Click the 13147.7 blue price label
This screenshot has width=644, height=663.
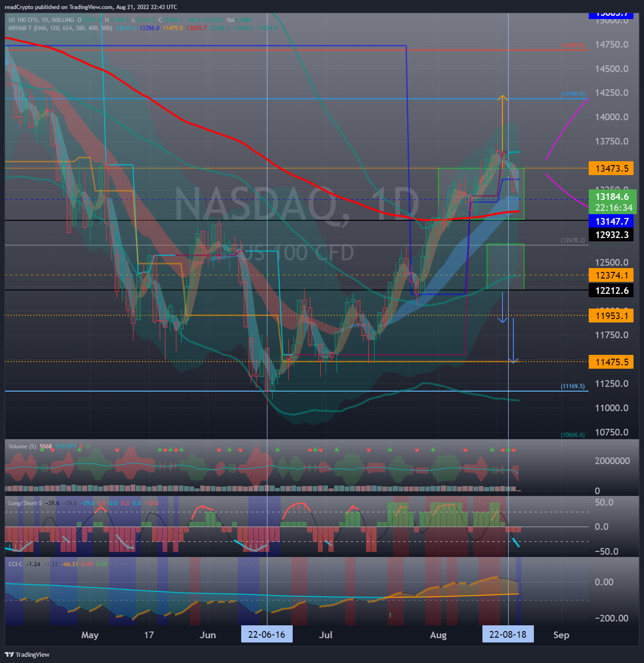611,221
